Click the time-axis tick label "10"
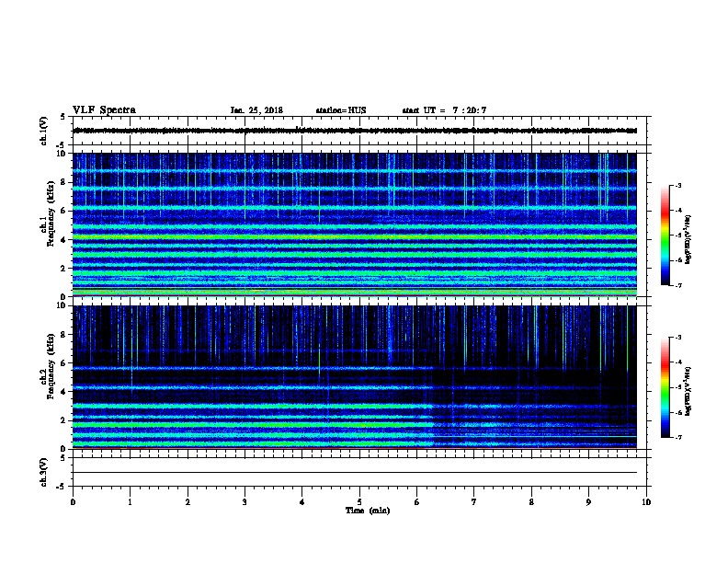This screenshot has height=563, width=728. [646, 502]
